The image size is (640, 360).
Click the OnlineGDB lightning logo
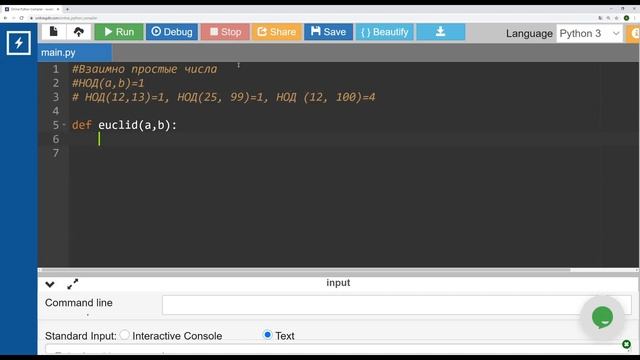(x=18, y=43)
